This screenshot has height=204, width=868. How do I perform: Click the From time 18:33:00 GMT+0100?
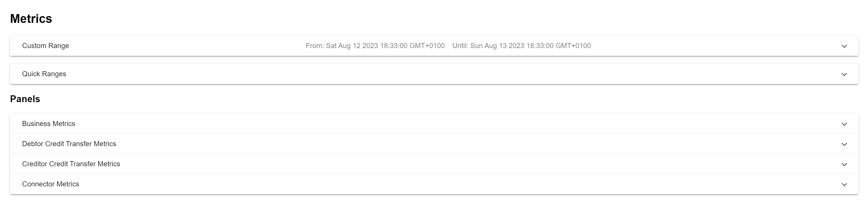point(412,46)
